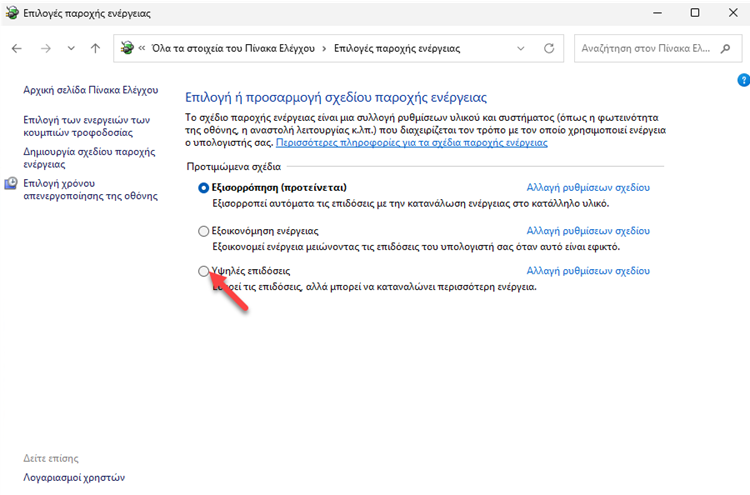The width and height of the screenshot is (750, 495).
Task: Select the Εξοικονόμηση ενέργειας power plan
Action: click(x=204, y=231)
